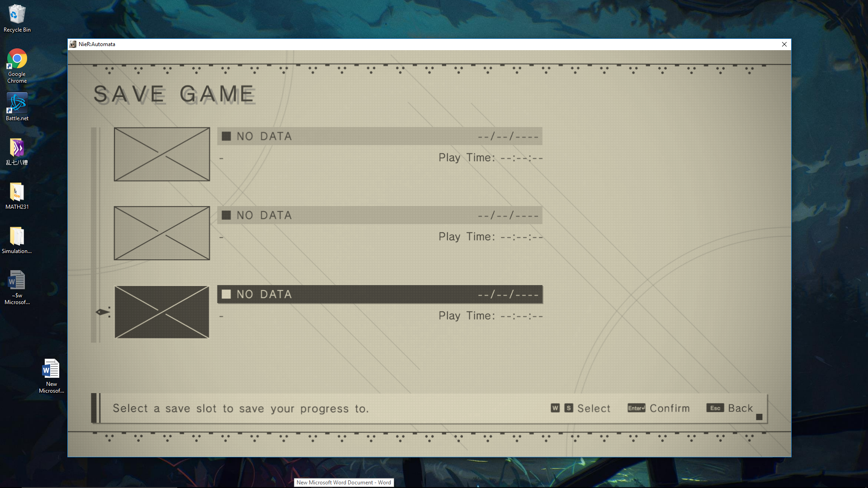Image resolution: width=868 pixels, height=488 pixels.
Task: Open the New Microsoft Word document icon
Action: click(x=51, y=376)
